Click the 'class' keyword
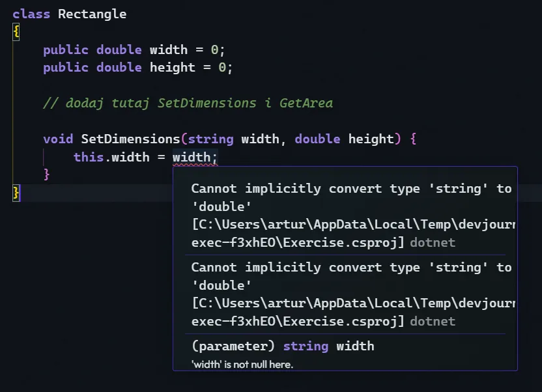The width and height of the screenshot is (542, 392). click(31, 14)
